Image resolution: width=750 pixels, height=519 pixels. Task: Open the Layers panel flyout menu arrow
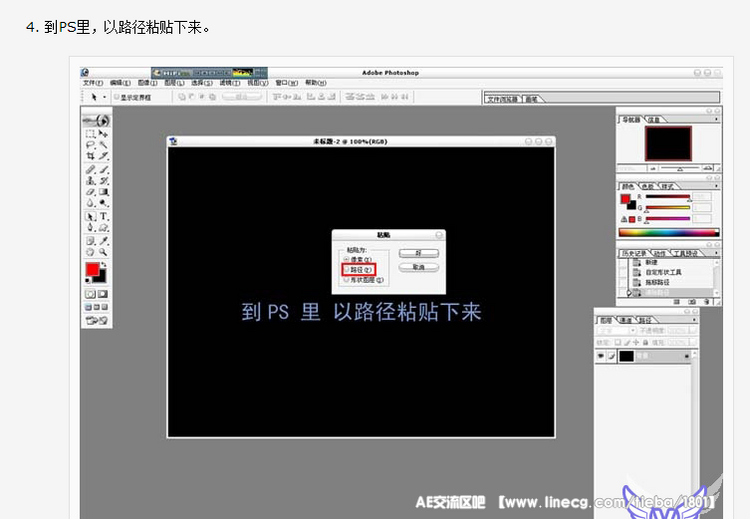pyautogui.click(x=694, y=320)
